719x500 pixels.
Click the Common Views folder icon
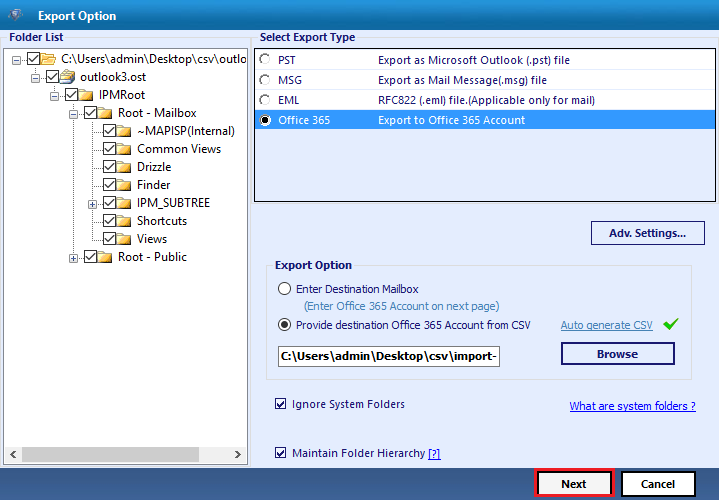coord(124,149)
